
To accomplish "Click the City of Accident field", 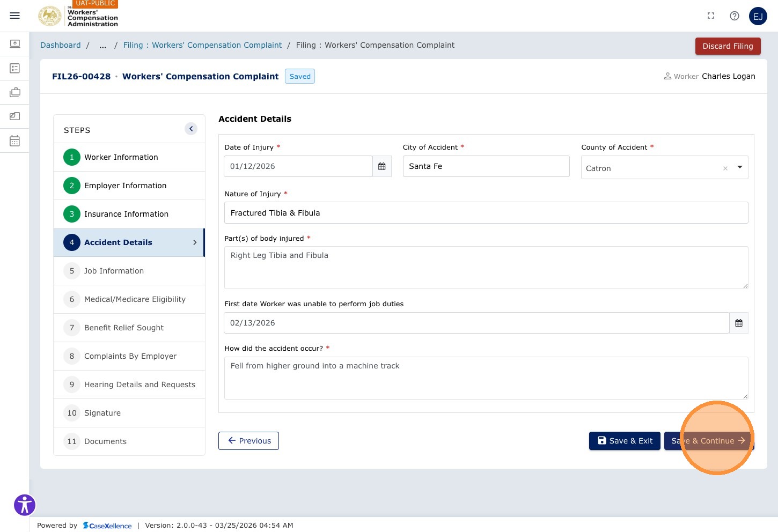I will click(486, 166).
